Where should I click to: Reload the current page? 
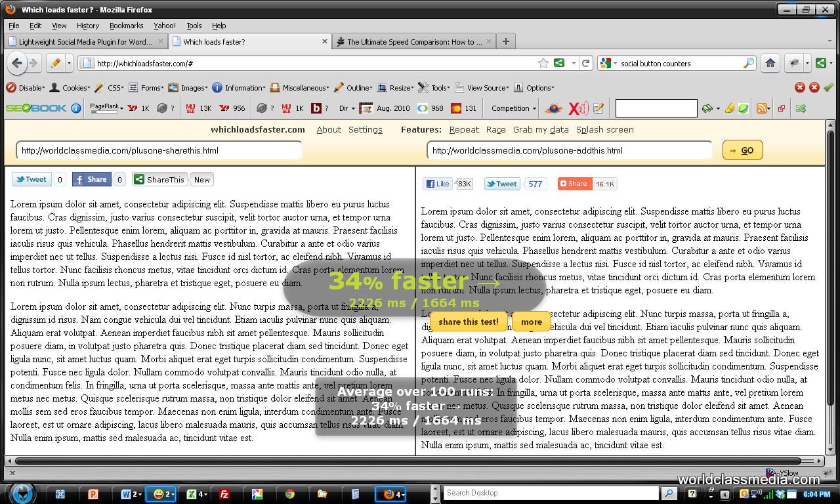(x=586, y=63)
